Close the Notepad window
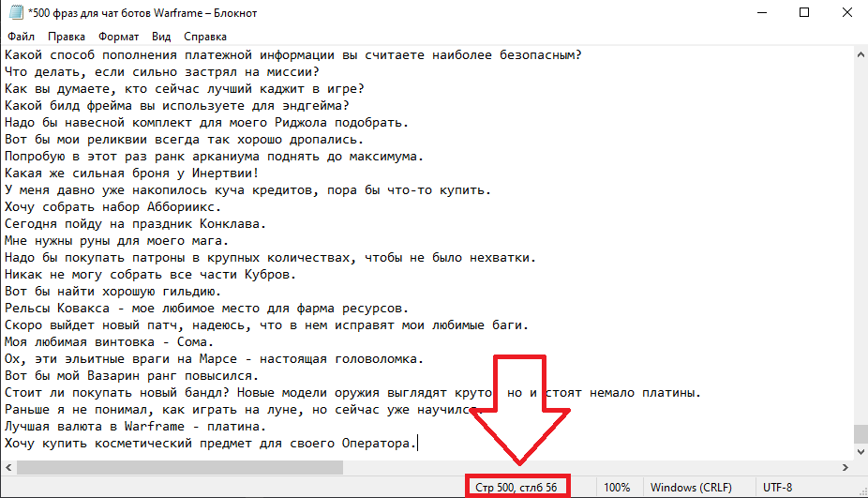This screenshot has height=498, width=868. [x=847, y=12]
